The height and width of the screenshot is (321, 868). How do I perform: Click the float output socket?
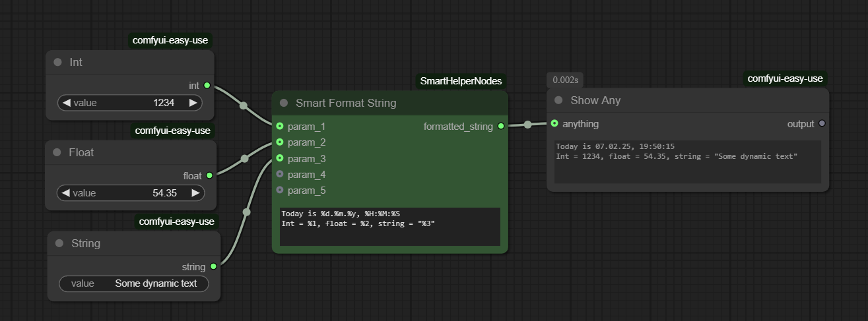click(x=209, y=175)
